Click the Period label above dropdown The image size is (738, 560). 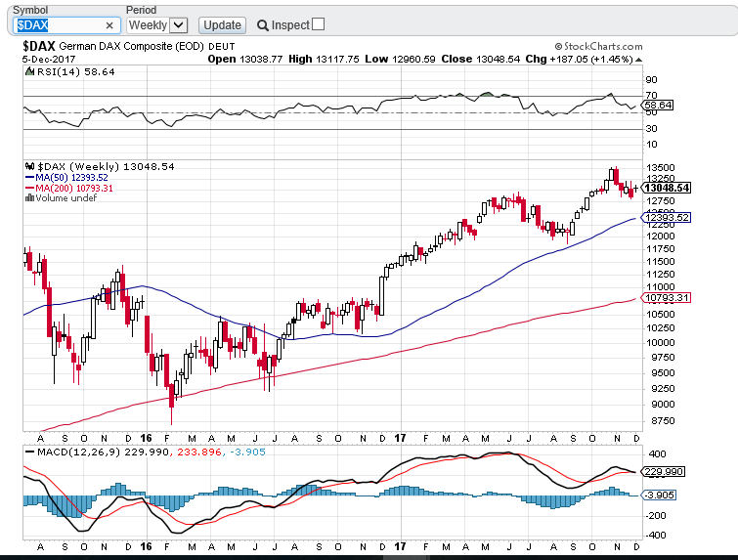141,10
